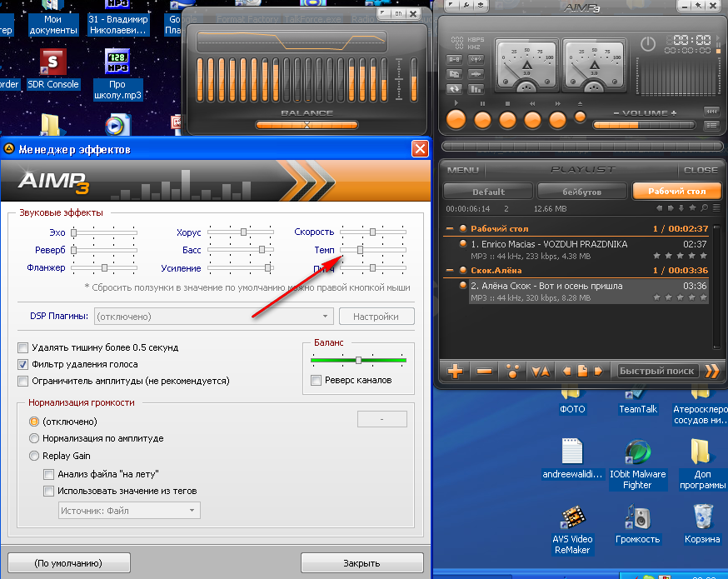Viewport: 728px width, 579px height.
Task: Click the new playlist page icon
Action: point(582,371)
